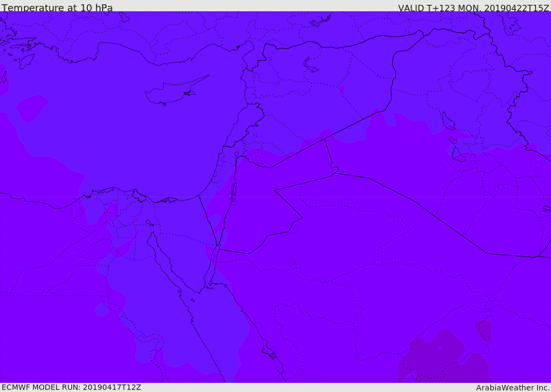
Task: Click the Dead Sea outline on the map
Action: point(233,191)
